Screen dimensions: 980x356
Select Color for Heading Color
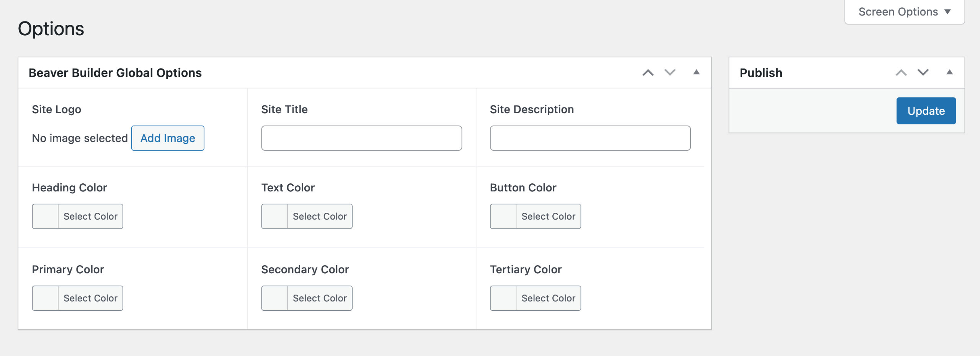[90, 216]
